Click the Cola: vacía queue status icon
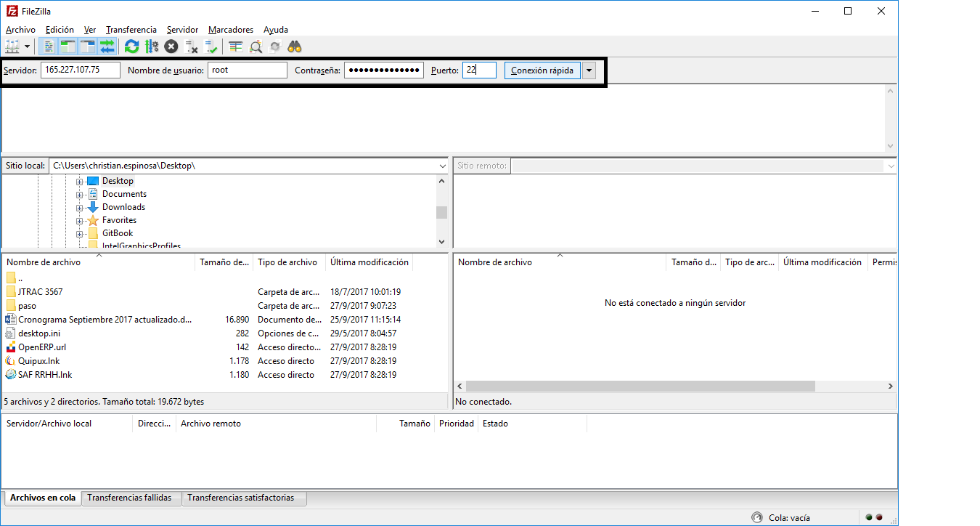This screenshot has width=980, height=526. tap(757, 518)
